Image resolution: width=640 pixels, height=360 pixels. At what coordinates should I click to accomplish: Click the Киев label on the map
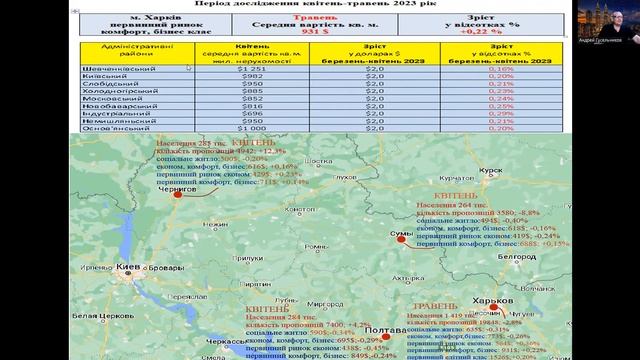click(128, 267)
